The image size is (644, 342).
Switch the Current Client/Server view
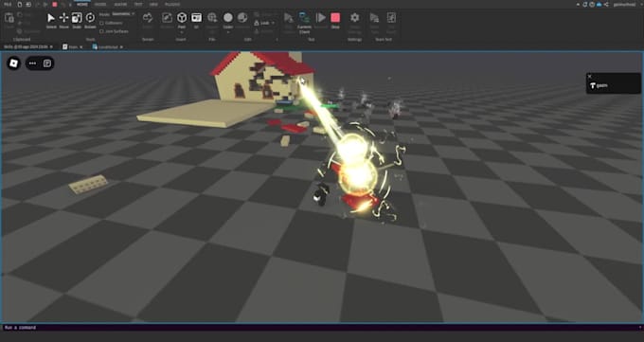[304, 22]
